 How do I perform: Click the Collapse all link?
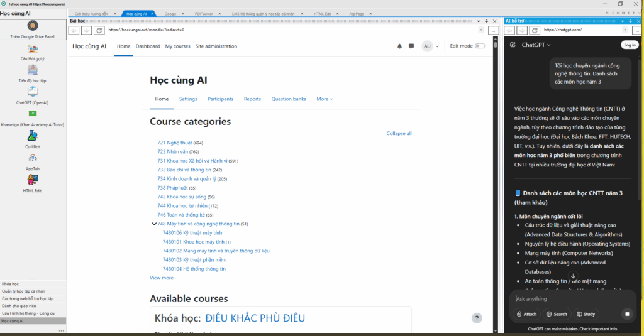coord(399,133)
